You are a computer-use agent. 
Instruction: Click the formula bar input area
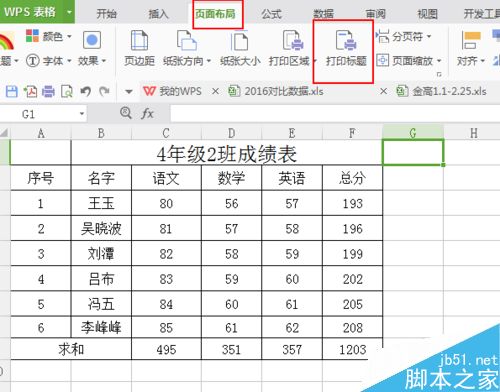click(335, 114)
